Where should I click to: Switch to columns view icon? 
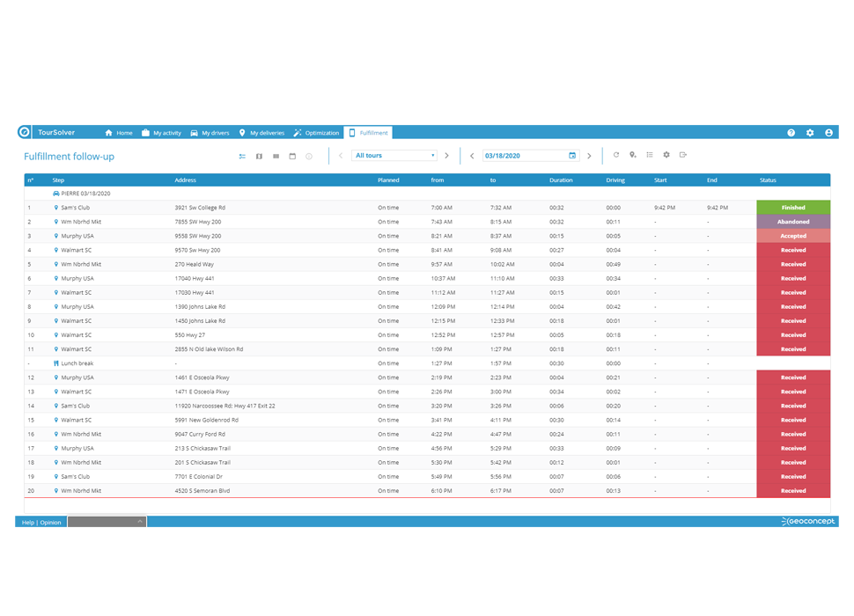coord(276,156)
